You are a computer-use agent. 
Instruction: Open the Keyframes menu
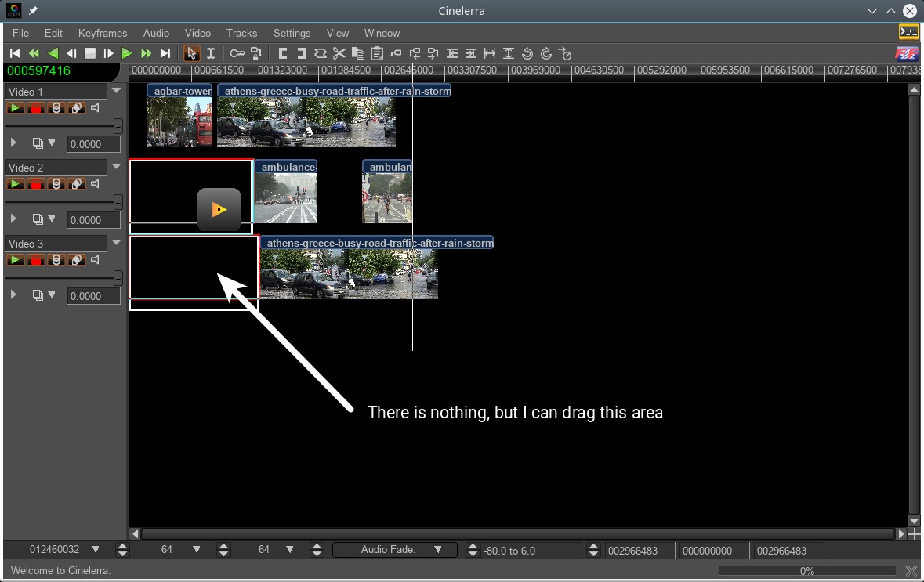tap(103, 33)
